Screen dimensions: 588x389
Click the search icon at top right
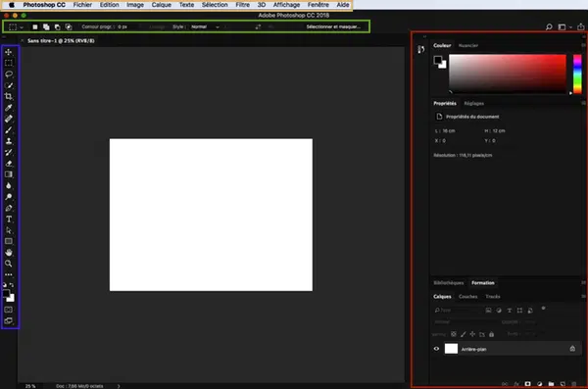pyautogui.click(x=549, y=27)
